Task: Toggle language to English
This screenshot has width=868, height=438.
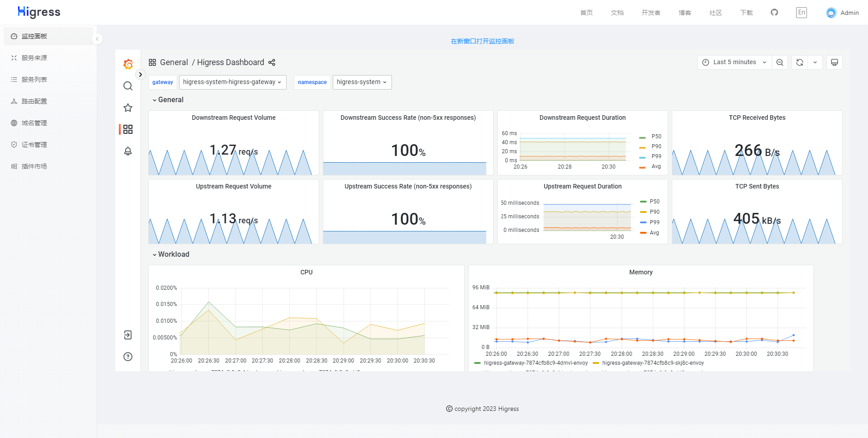Action: point(802,13)
